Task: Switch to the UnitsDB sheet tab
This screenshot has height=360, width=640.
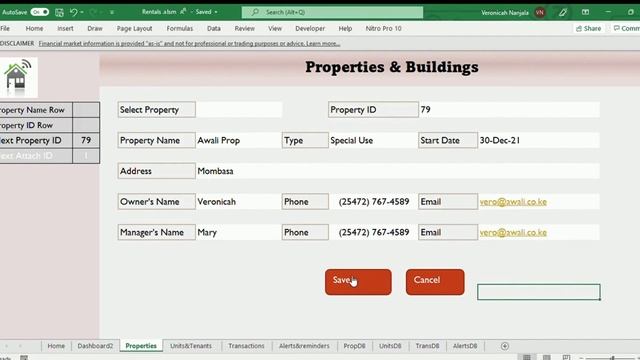Action: point(390,346)
